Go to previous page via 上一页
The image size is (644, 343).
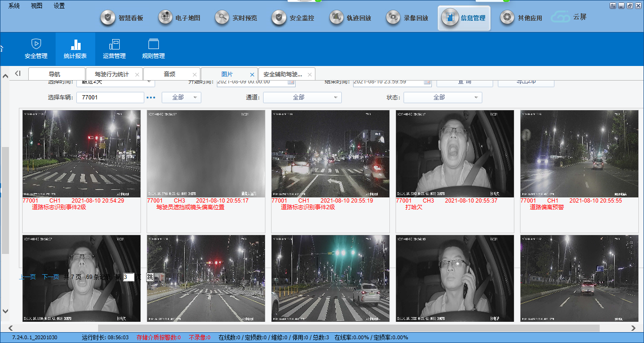pyautogui.click(x=27, y=277)
